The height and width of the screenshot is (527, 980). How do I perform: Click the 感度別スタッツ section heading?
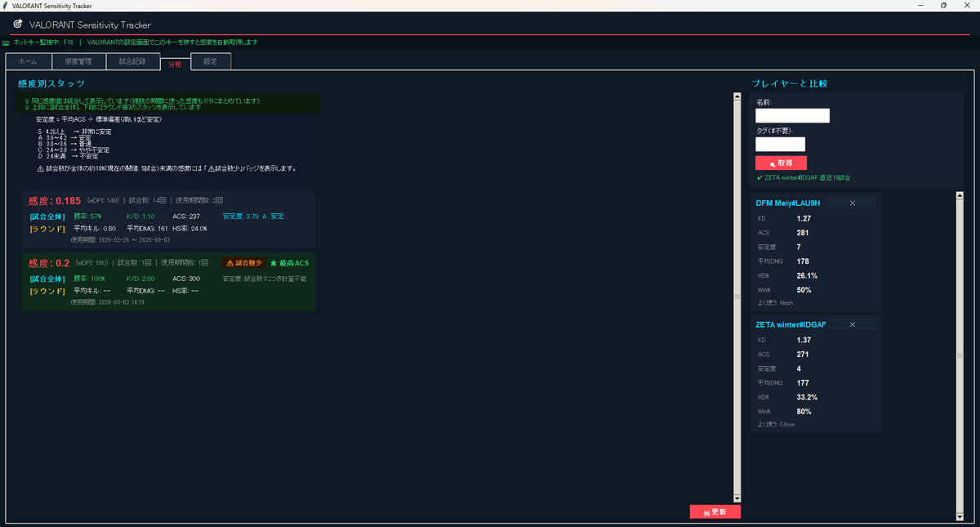click(x=51, y=83)
